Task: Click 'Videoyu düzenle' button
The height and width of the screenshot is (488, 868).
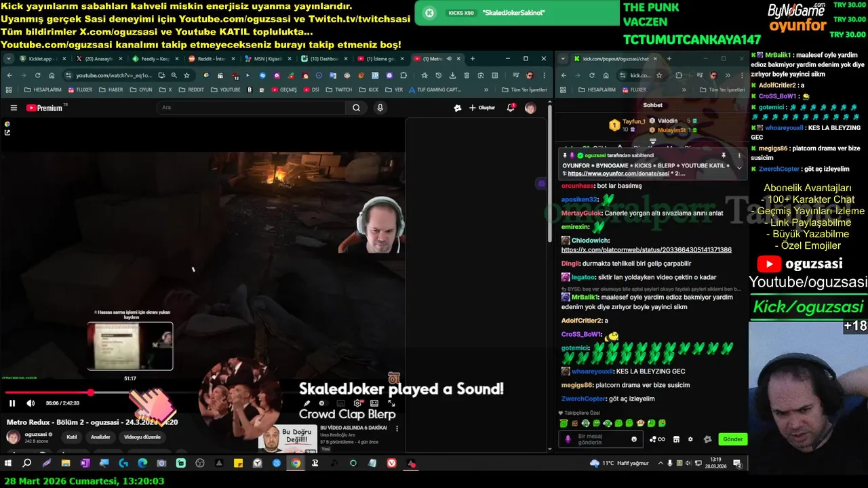Action: (142, 437)
